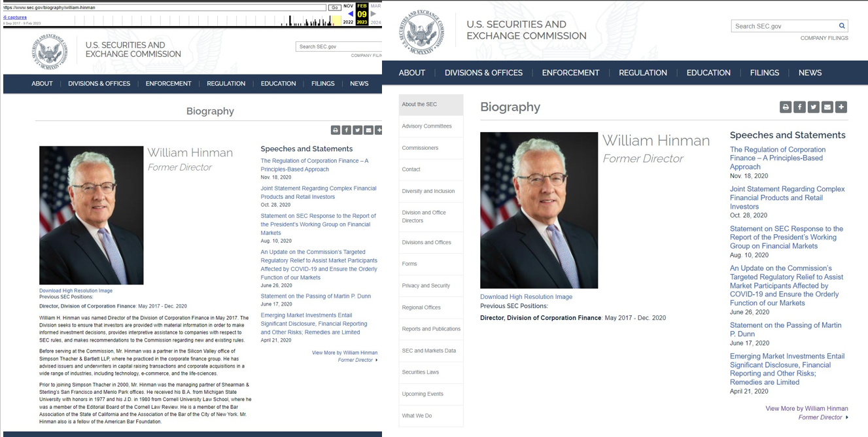Click the Twitter icon on the right-hand SEC page

pos(813,107)
